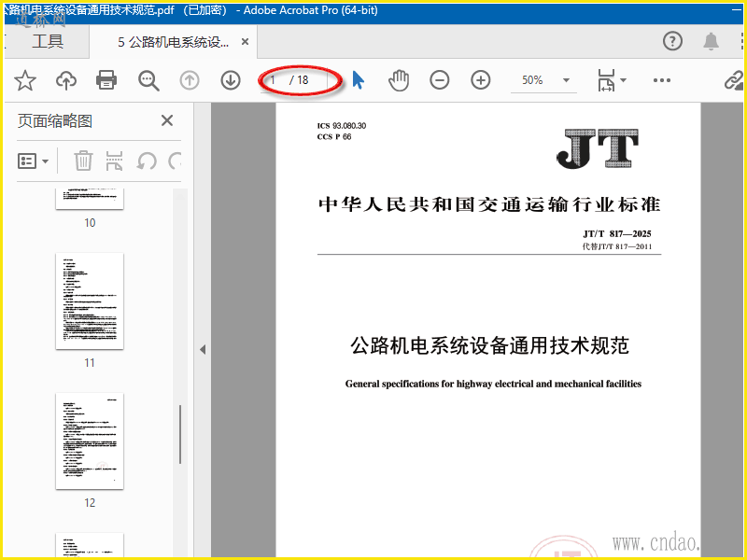Click the extract pages icon in thumbnails panel
The width and height of the screenshot is (747, 560).
[114, 161]
